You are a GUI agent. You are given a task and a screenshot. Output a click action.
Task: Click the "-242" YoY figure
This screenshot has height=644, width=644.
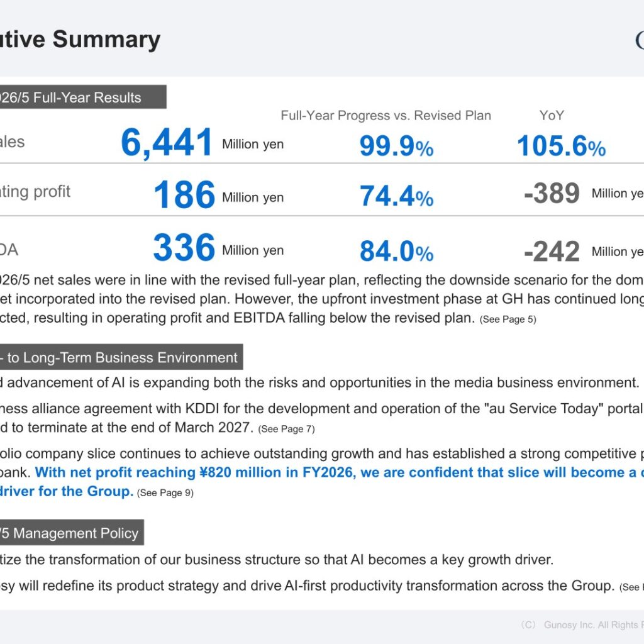coord(552,252)
